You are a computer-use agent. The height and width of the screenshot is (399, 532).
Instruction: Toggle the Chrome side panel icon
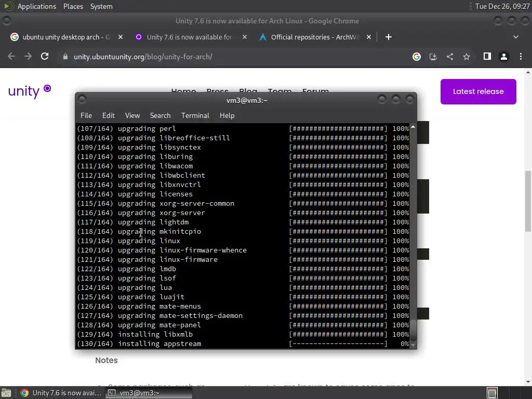click(487, 56)
